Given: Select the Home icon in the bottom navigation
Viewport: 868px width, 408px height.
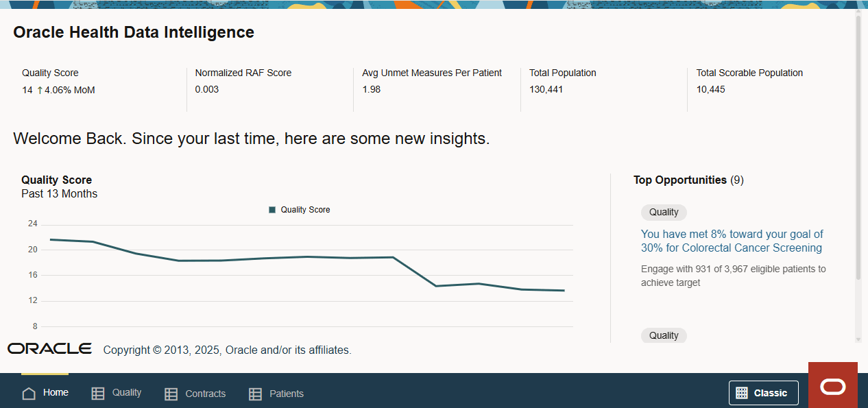Looking at the screenshot, I should pyautogui.click(x=28, y=393).
